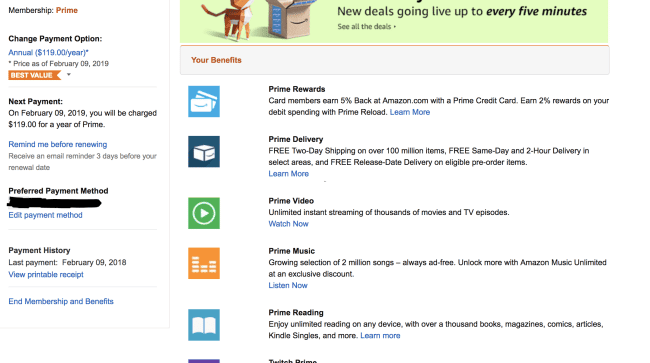This screenshot has width=650, height=363.
Task: Open Edit payment method link
Action: click(45, 215)
